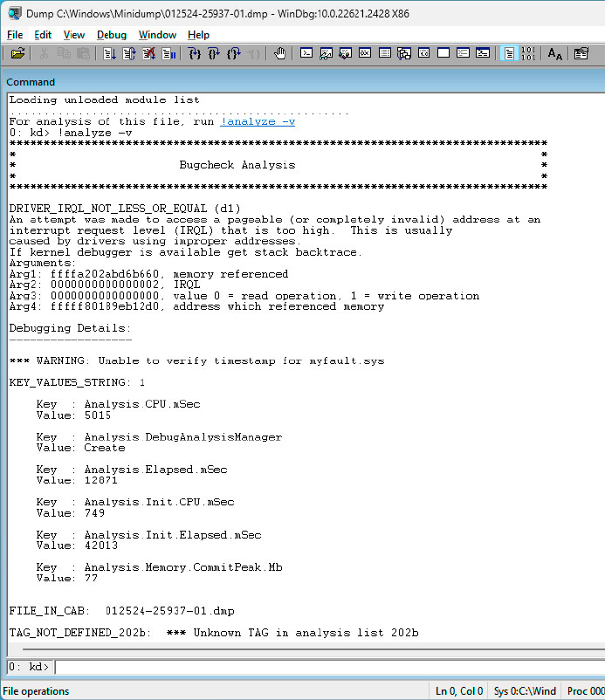Screen dimensions: 605x700
Task: Click the myfault.sys warning line
Action: (x=196, y=360)
